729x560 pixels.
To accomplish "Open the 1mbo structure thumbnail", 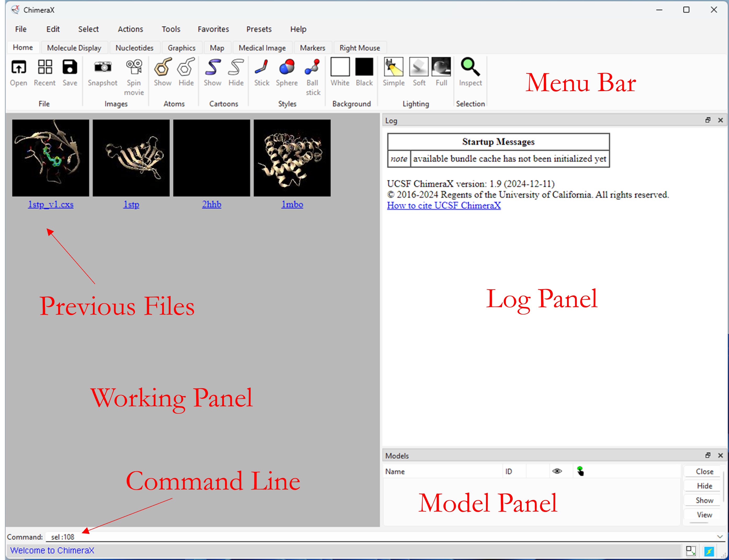I will click(x=292, y=158).
